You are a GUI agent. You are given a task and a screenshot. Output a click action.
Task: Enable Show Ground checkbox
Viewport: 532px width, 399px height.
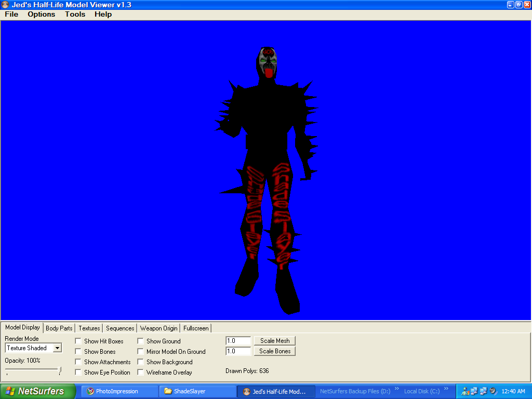pyautogui.click(x=140, y=341)
